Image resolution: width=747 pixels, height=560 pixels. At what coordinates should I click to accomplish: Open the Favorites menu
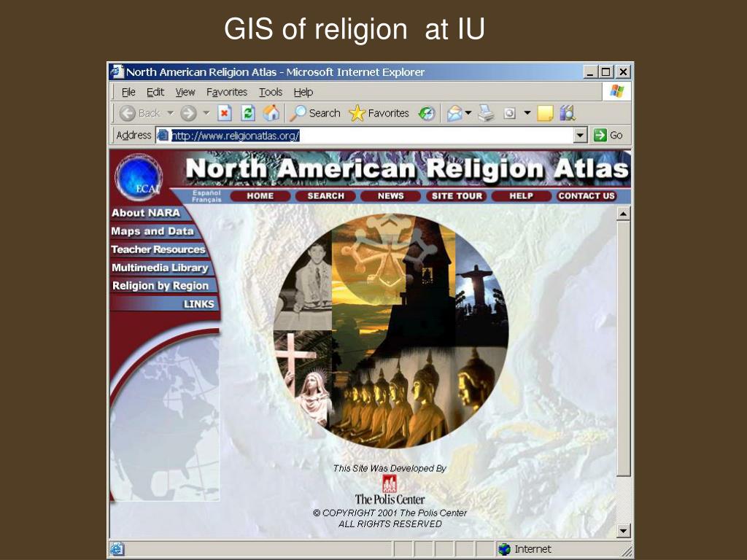click(x=227, y=92)
